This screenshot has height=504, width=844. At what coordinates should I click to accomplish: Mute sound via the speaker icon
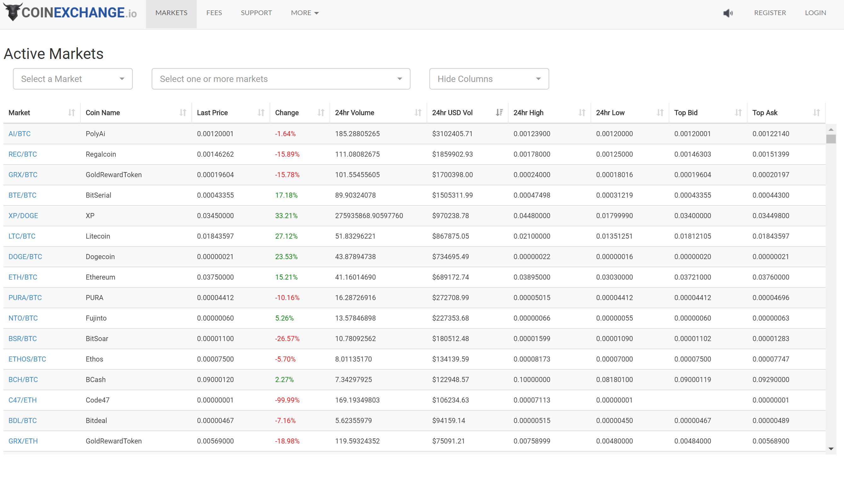click(727, 13)
